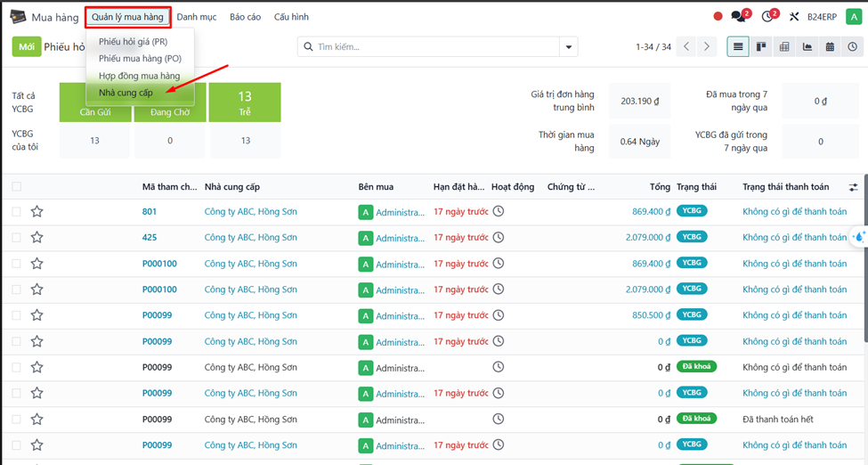Star the order 801 as favorite

pos(37,212)
